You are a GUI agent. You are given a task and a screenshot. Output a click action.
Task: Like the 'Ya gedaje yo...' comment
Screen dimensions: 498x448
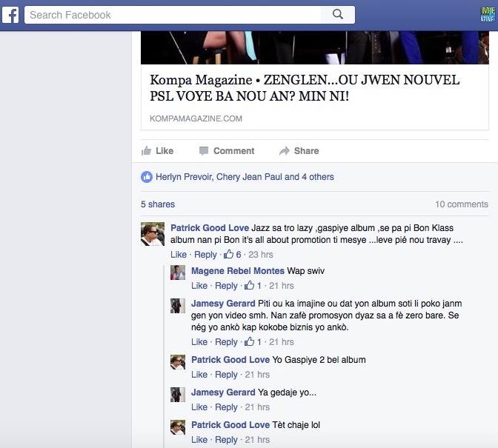pyautogui.click(x=199, y=407)
